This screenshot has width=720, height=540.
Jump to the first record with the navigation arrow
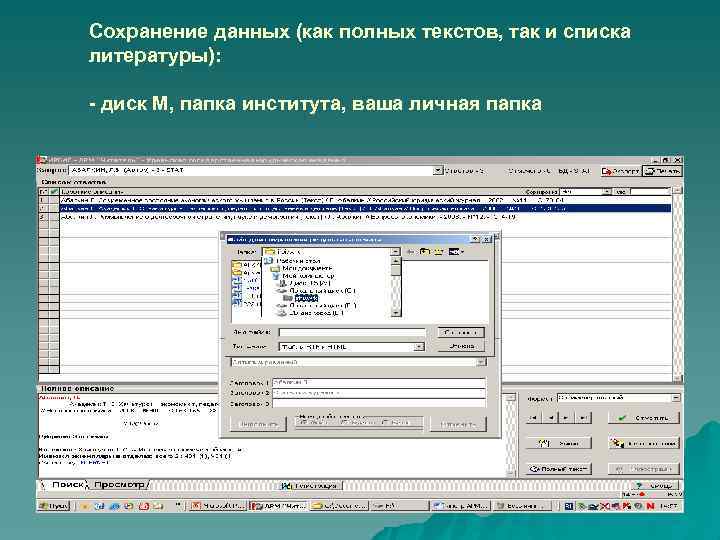pos(534,417)
